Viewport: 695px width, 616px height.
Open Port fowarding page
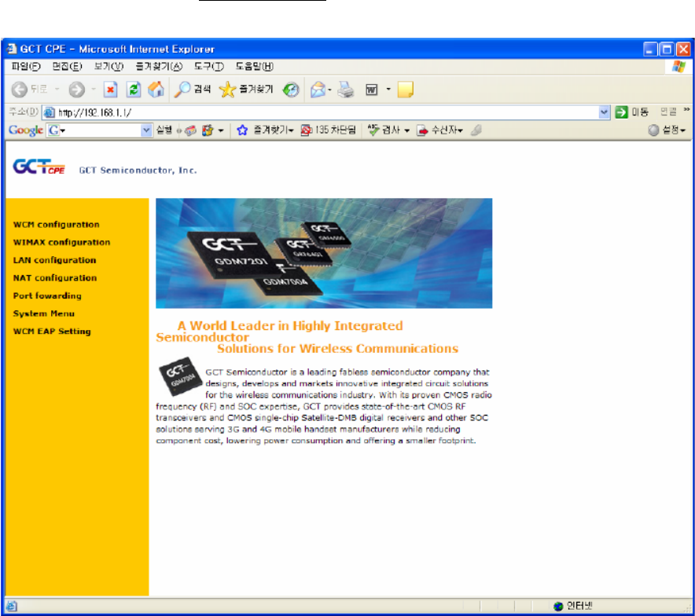coord(47,295)
